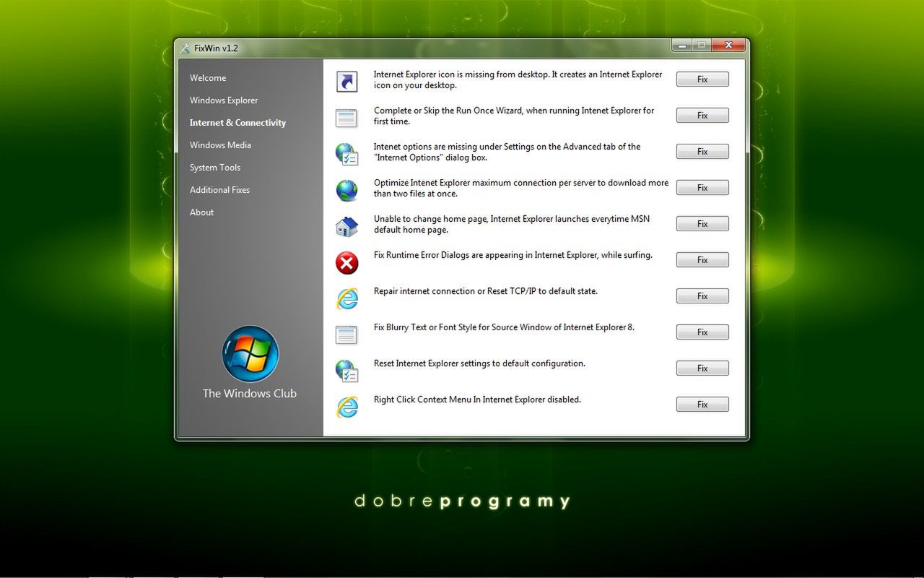This screenshot has height=578, width=924.
Task: Click the Windows Club orb logo
Action: pyautogui.click(x=250, y=354)
